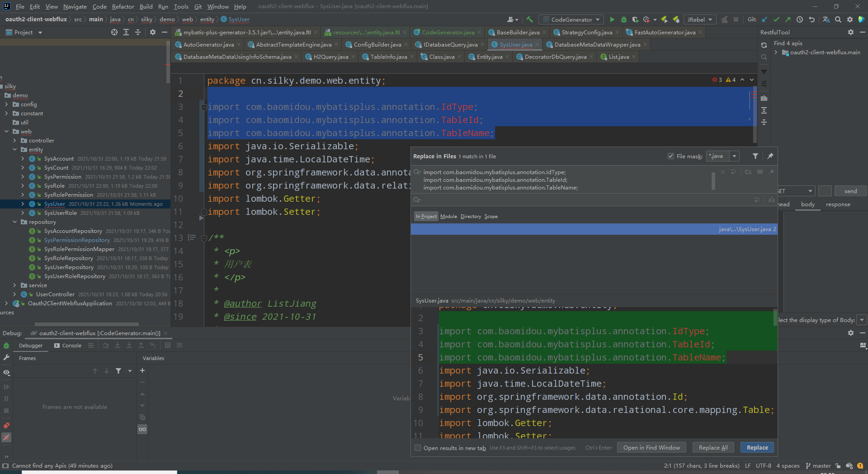Add new watch with plus icon

pyautogui.click(x=142, y=370)
